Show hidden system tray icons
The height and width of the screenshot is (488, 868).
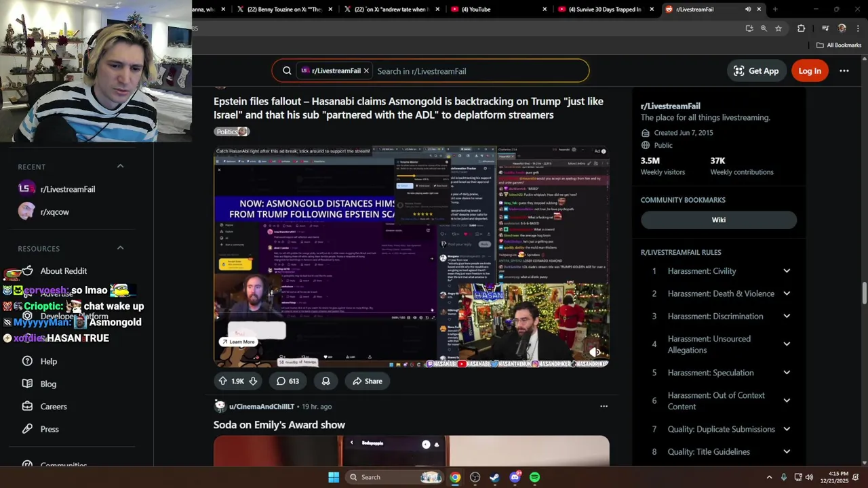coord(769,477)
